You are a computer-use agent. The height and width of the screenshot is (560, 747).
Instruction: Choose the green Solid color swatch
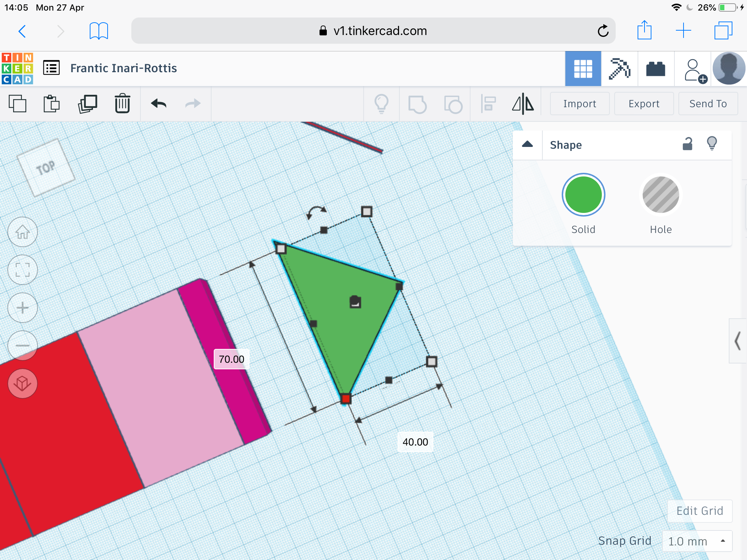point(583,195)
